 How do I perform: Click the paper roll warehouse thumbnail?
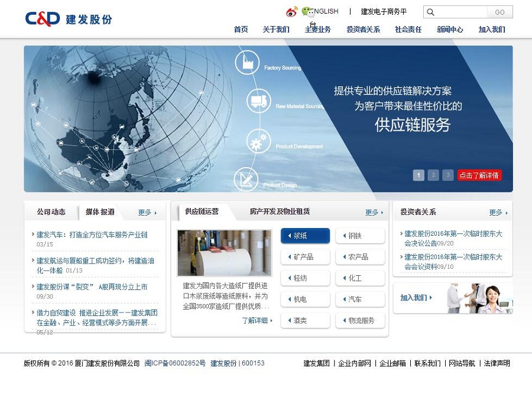(x=225, y=253)
